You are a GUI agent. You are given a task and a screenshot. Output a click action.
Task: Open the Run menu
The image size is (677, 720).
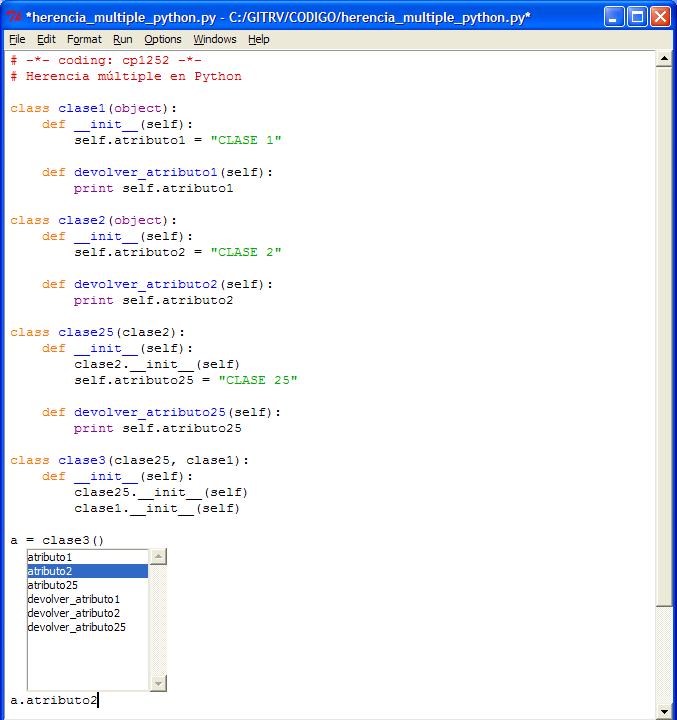(x=123, y=39)
